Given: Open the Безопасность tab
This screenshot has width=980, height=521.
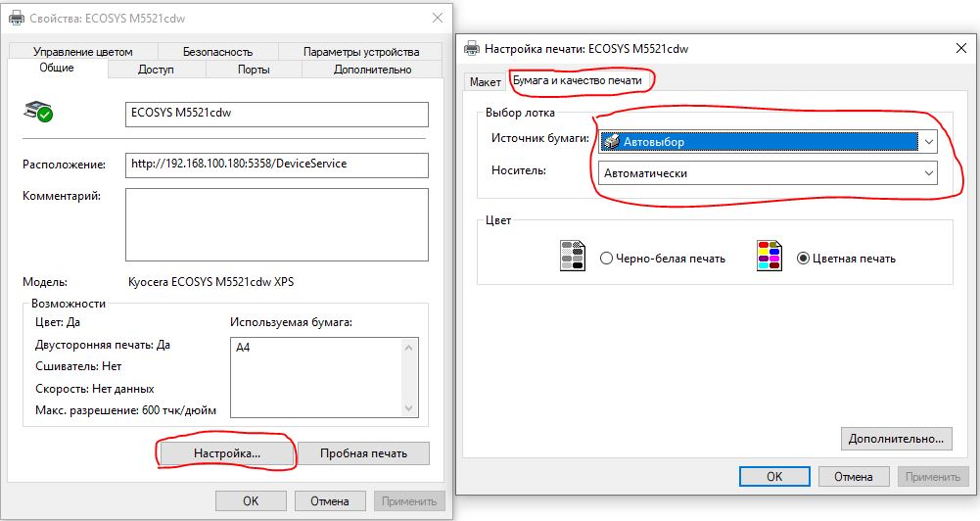Looking at the screenshot, I should click(x=217, y=52).
